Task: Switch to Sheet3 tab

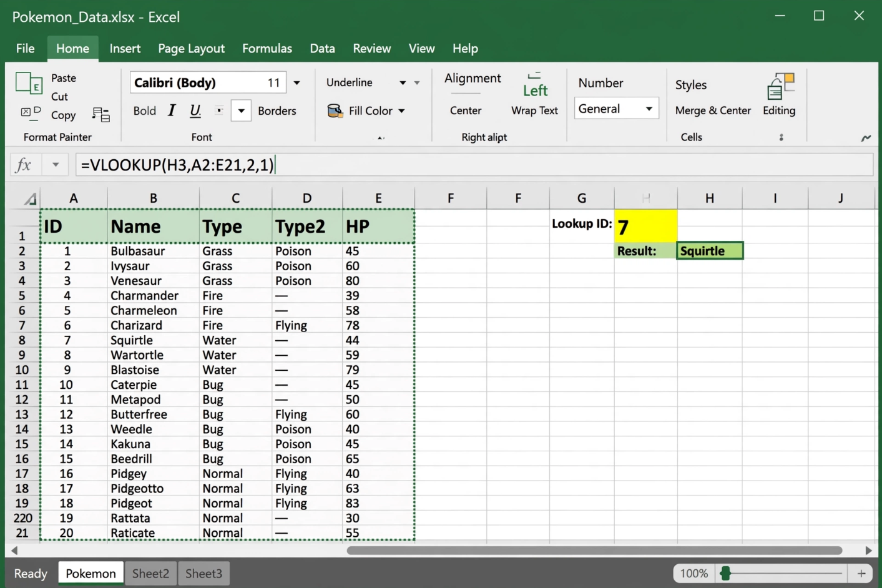Action: [x=203, y=573]
